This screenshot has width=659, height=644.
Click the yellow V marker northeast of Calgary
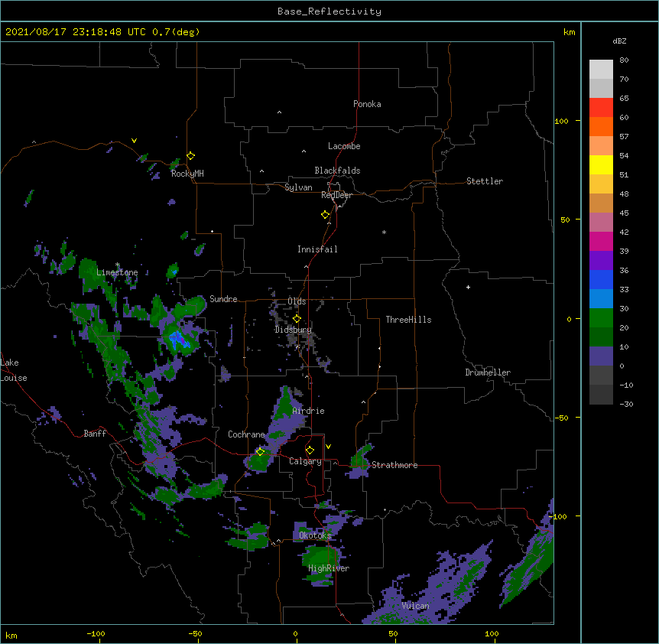tap(328, 447)
